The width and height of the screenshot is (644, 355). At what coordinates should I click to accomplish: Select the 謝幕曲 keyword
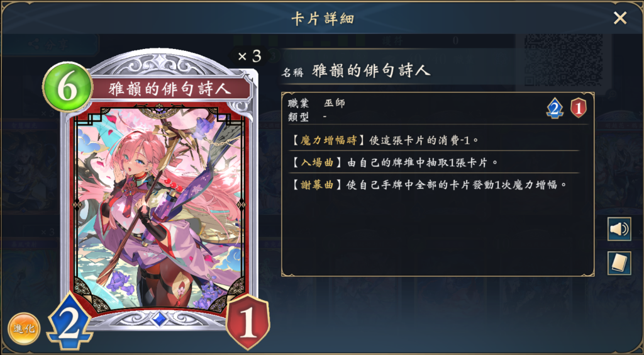click(317, 185)
